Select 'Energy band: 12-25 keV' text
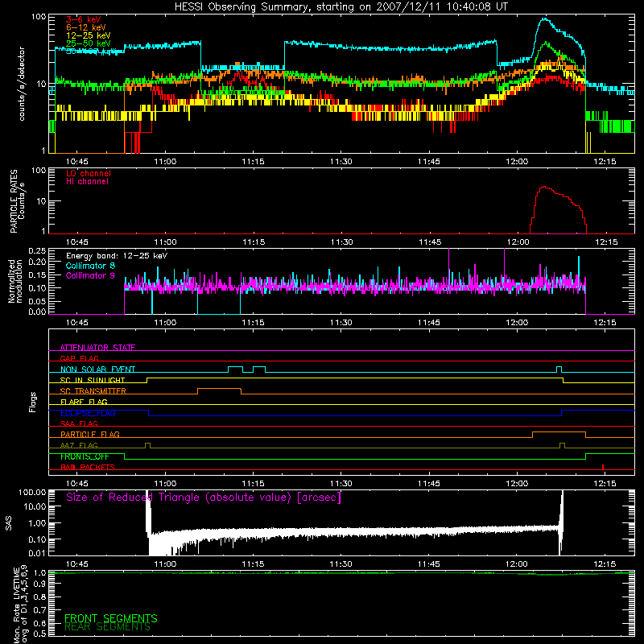 pyautogui.click(x=117, y=256)
